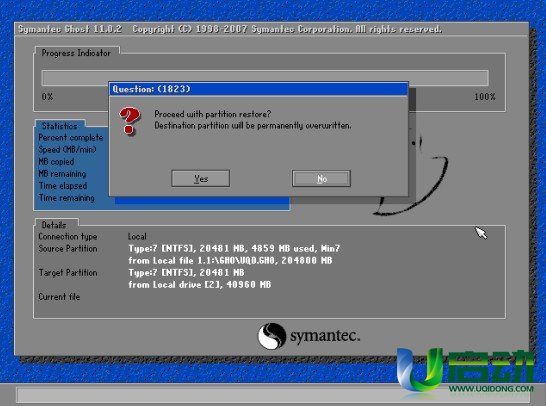
Task: Select the Details panel header
Action: pos(54,225)
